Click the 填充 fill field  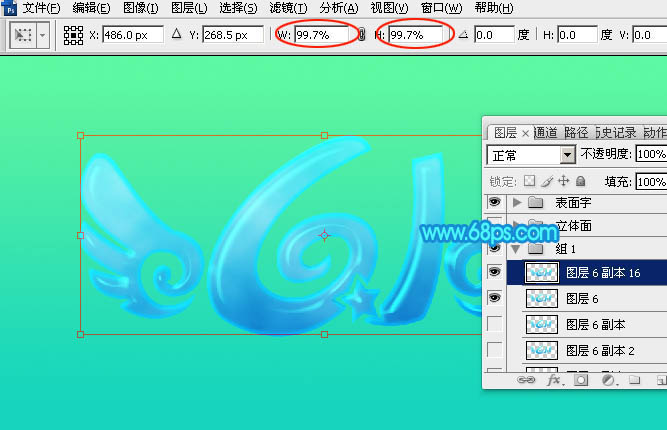pos(651,182)
